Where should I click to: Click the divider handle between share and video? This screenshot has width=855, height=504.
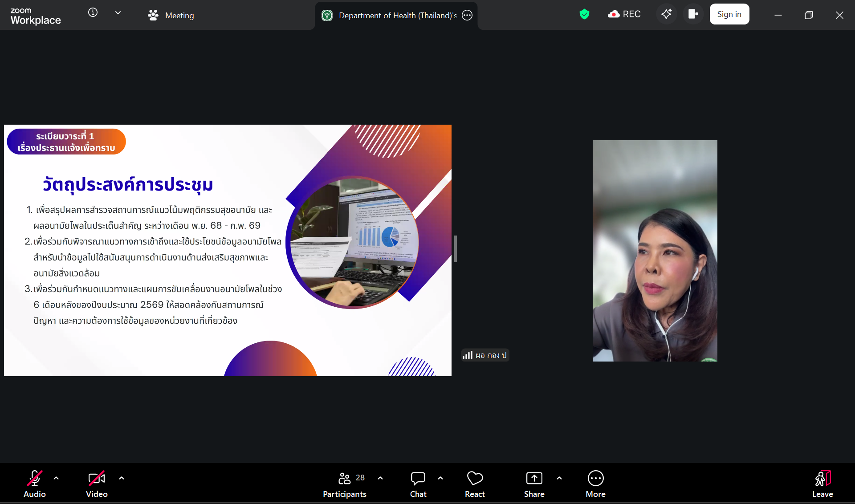click(x=455, y=249)
